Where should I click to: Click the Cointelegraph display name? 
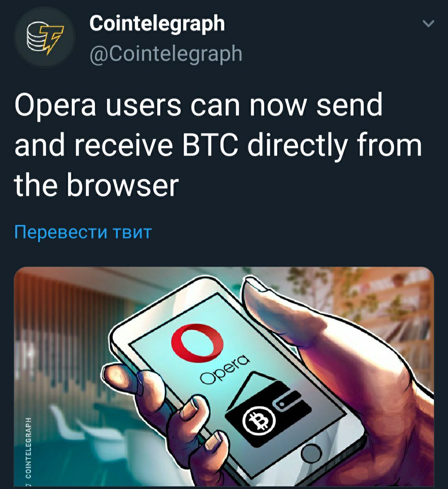(x=157, y=24)
